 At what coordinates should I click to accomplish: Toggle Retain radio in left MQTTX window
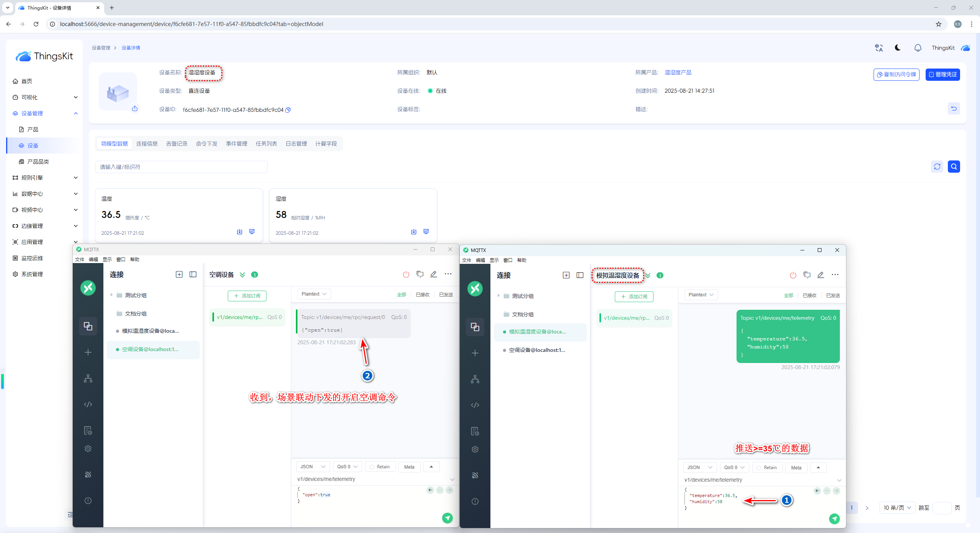[372, 467]
